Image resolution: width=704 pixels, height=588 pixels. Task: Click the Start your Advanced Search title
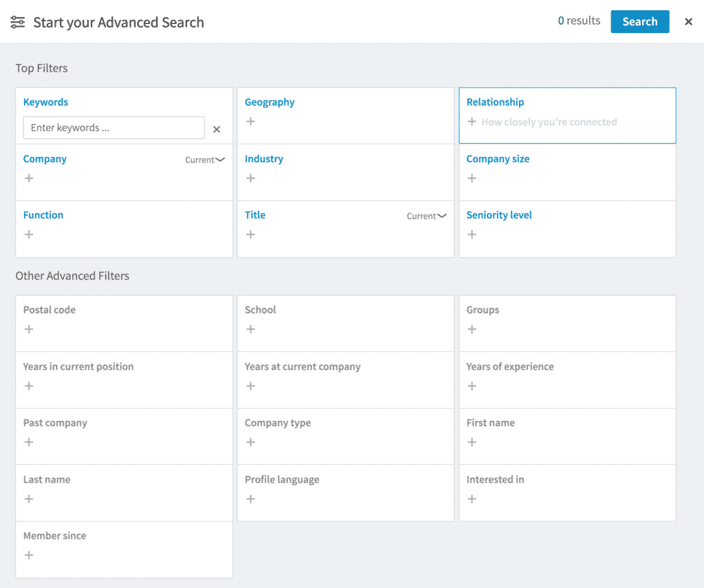[x=118, y=23]
